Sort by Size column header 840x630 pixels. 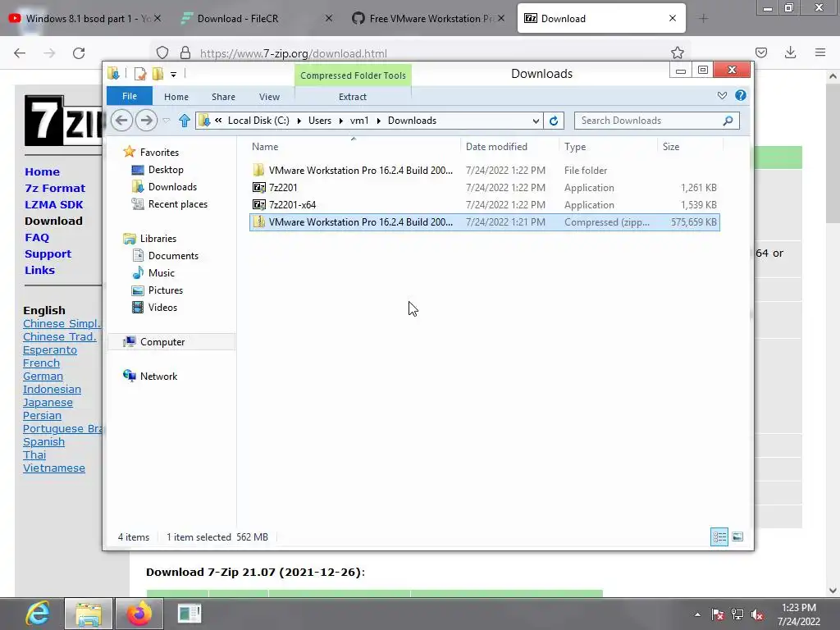tap(690, 147)
